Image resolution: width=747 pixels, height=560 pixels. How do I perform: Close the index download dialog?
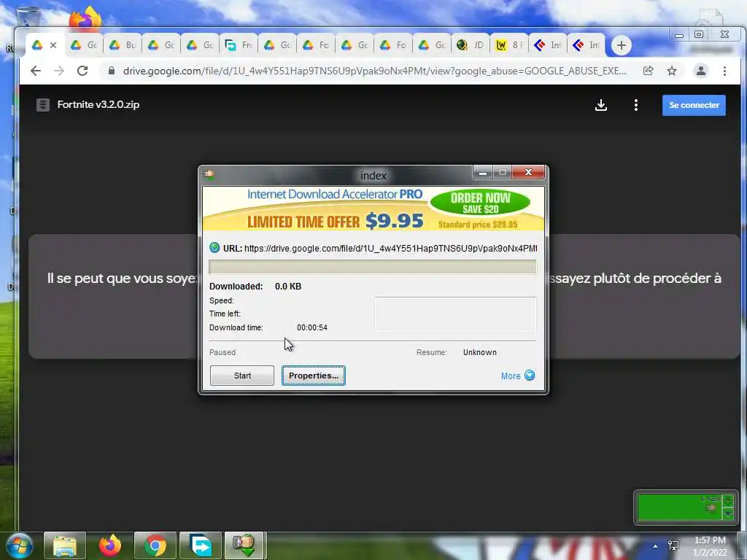[528, 172]
